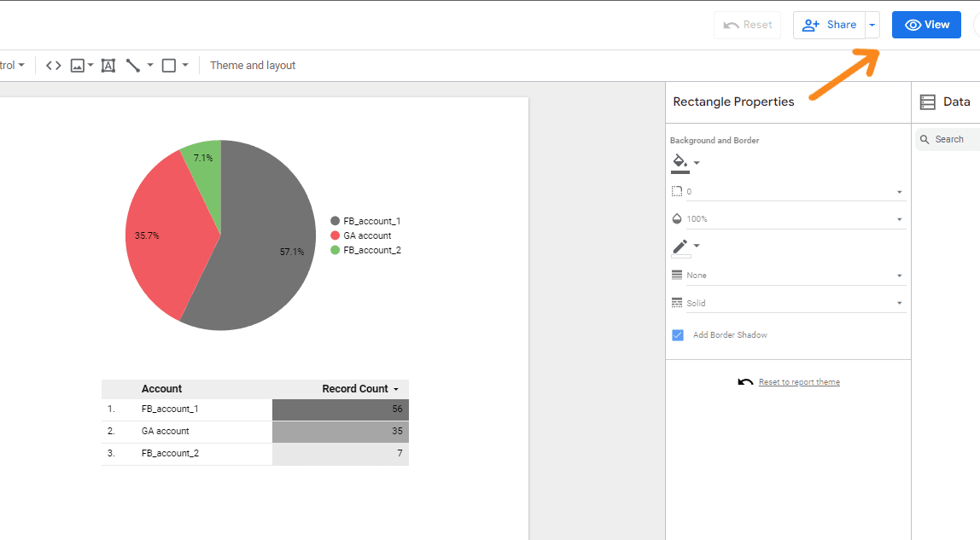Image resolution: width=980 pixels, height=540 pixels.
Task: Select the Text box tool
Action: point(108,66)
